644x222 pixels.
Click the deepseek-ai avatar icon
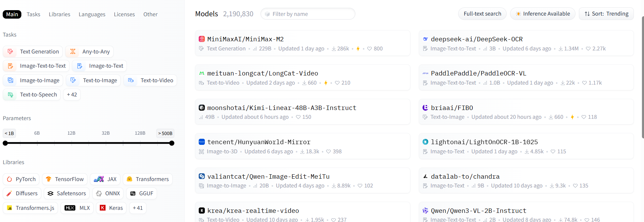tap(425, 39)
